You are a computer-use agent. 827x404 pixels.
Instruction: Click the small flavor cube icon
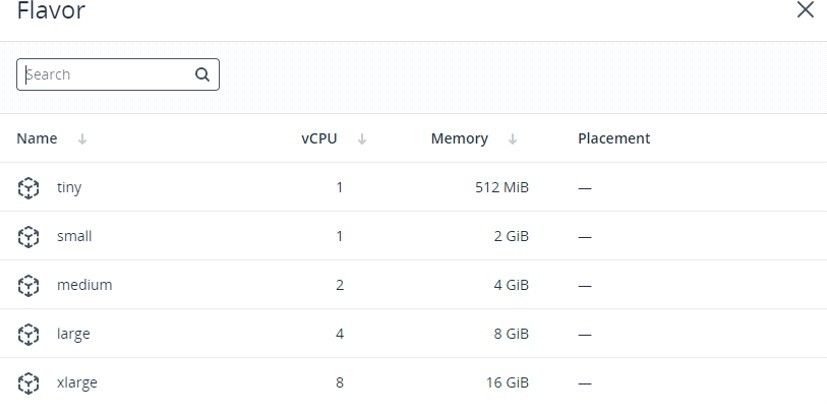28,237
